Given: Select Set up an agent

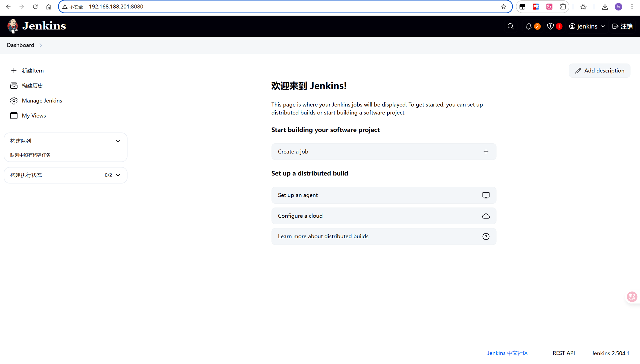Looking at the screenshot, I should 383,195.
